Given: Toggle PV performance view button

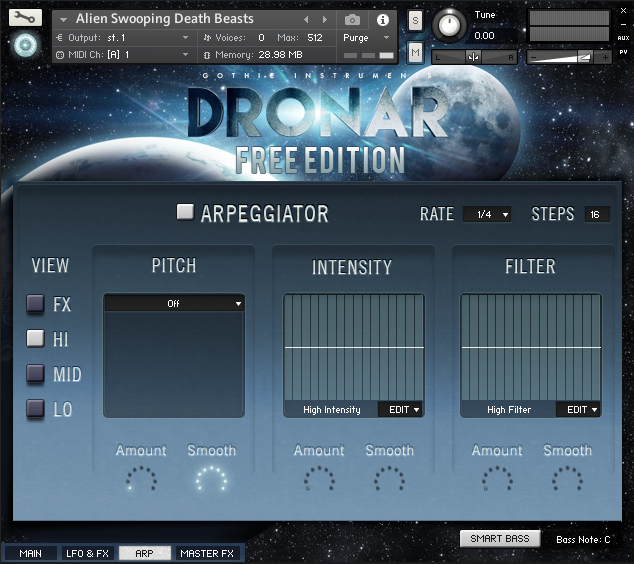Looking at the screenshot, I should 623,52.
